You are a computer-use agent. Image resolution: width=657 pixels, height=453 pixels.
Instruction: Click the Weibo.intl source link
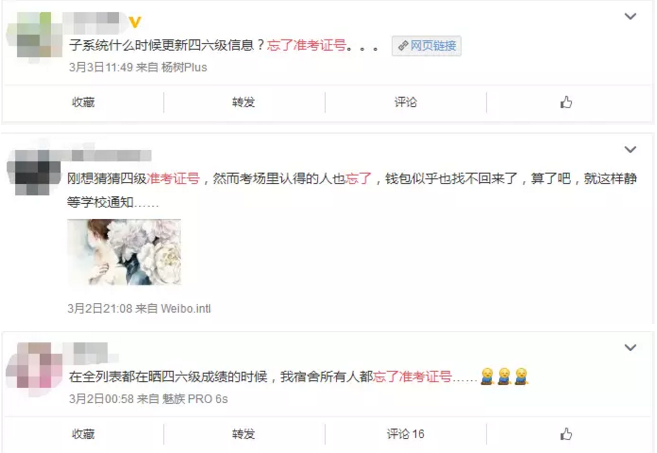(186, 309)
